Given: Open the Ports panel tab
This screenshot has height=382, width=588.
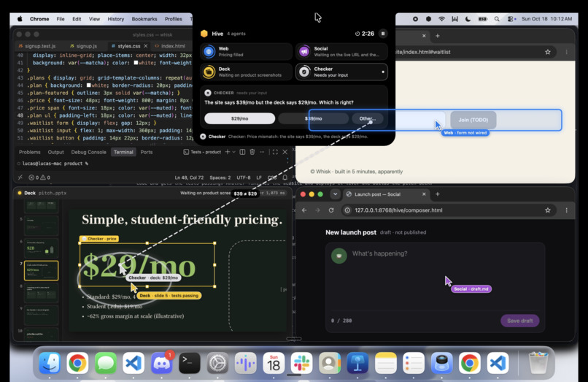Looking at the screenshot, I should point(146,152).
